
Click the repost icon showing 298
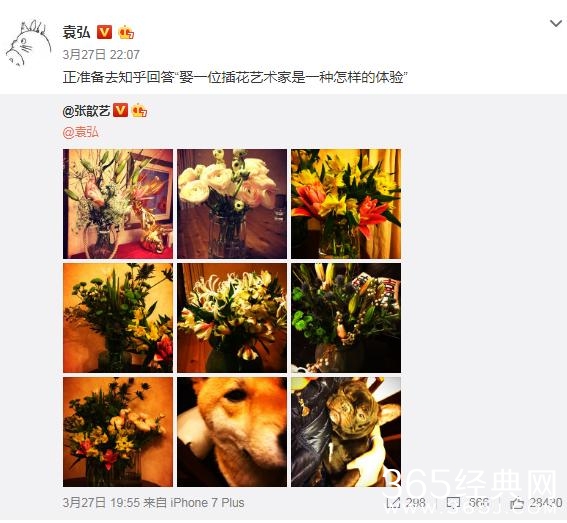(393, 503)
